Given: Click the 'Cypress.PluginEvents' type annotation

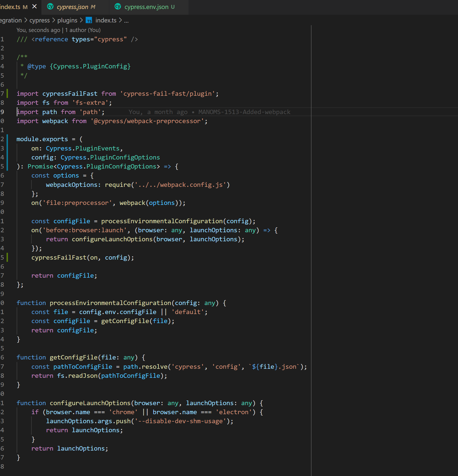Looking at the screenshot, I should tap(83, 149).
